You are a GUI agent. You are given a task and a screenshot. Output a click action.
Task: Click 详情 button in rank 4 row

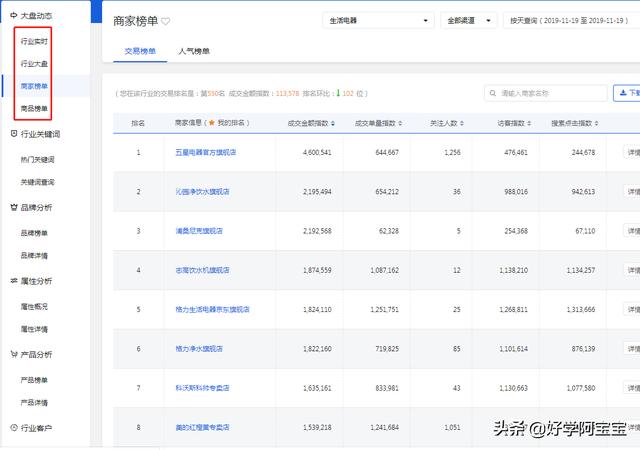[x=632, y=270]
